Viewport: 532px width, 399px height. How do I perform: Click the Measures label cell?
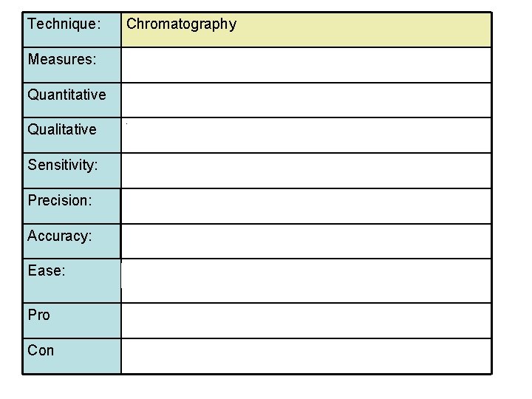[x=72, y=65]
